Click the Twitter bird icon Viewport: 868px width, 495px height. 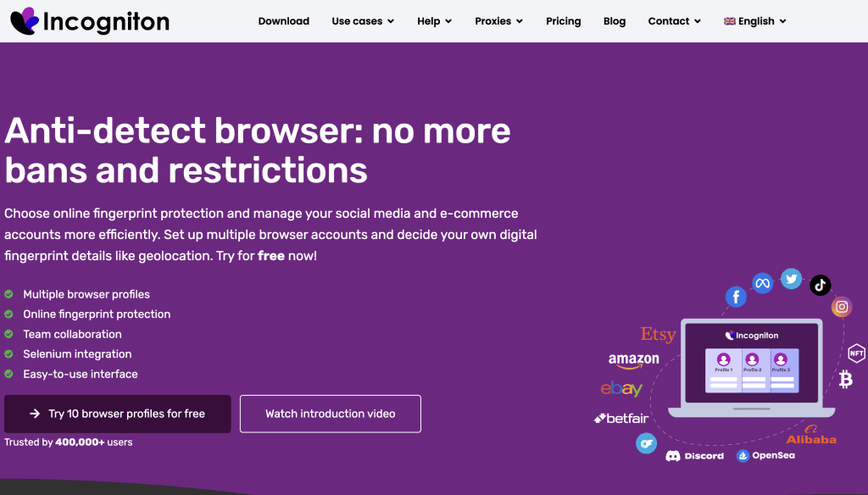click(x=791, y=279)
